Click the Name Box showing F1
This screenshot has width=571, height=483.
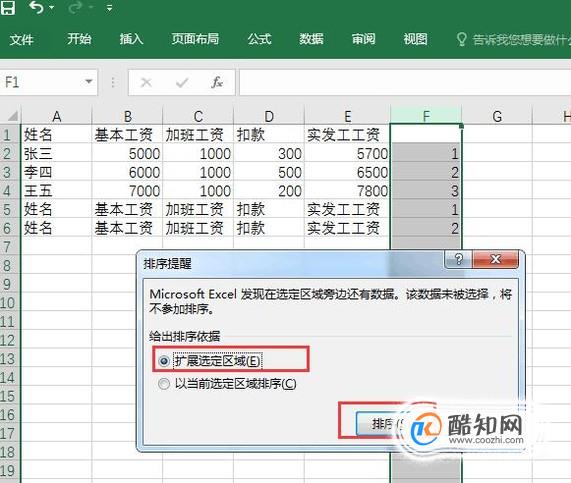tap(42, 82)
